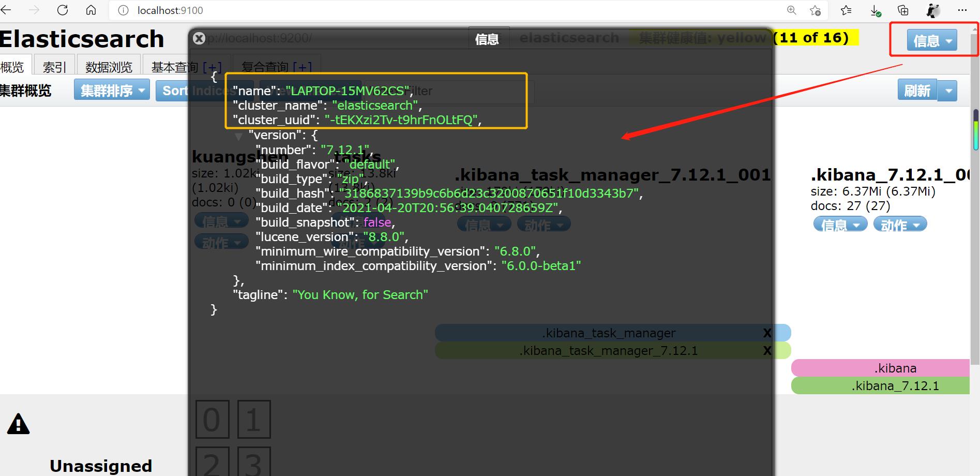Click the .kibana_7.12.1 index heading
Viewport: 980px width, 476px height.
coord(889,174)
